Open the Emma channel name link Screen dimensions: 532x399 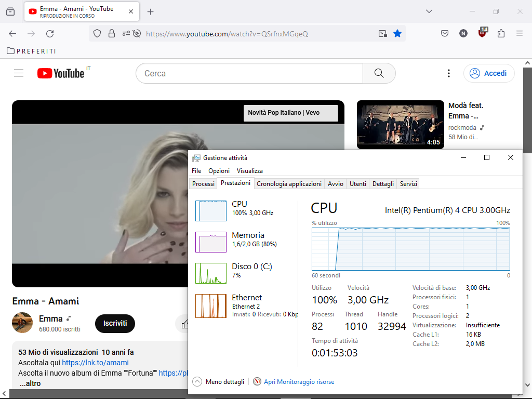[x=51, y=318]
